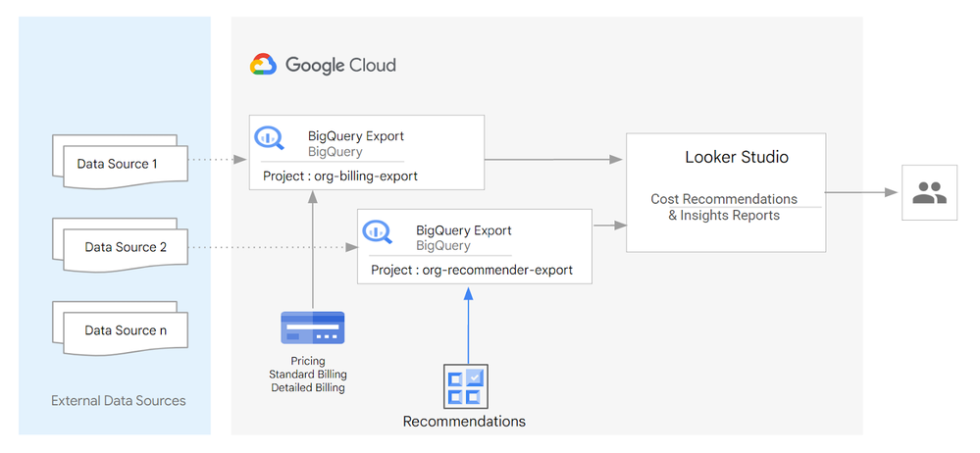Click '& Insights Reports' text

coord(724,216)
